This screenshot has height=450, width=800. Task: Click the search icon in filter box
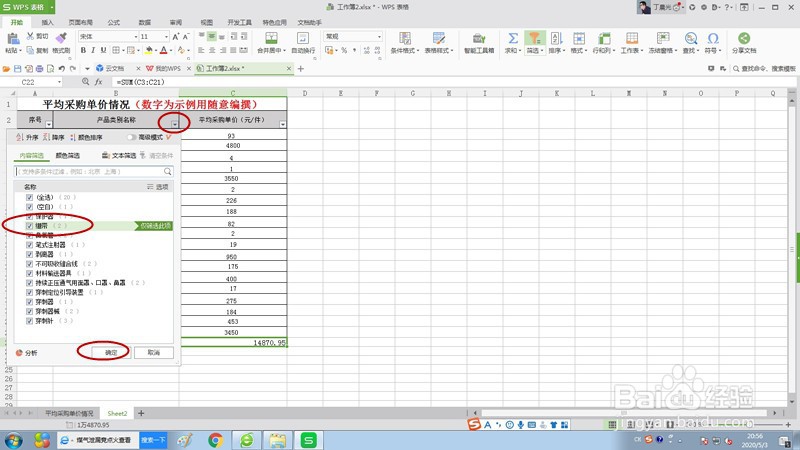[167, 171]
